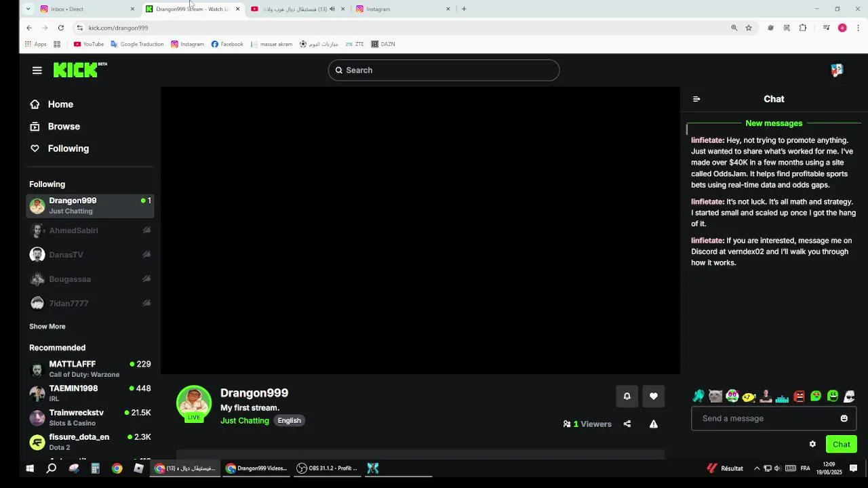The height and width of the screenshot is (488, 868).
Task: Open the Calculator taskbar icon
Action: pos(96,468)
